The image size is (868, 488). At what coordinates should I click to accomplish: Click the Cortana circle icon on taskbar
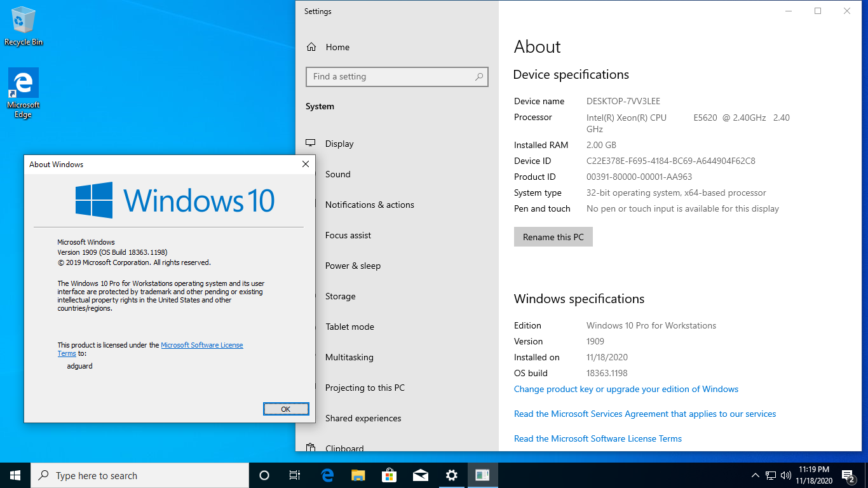(x=264, y=475)
